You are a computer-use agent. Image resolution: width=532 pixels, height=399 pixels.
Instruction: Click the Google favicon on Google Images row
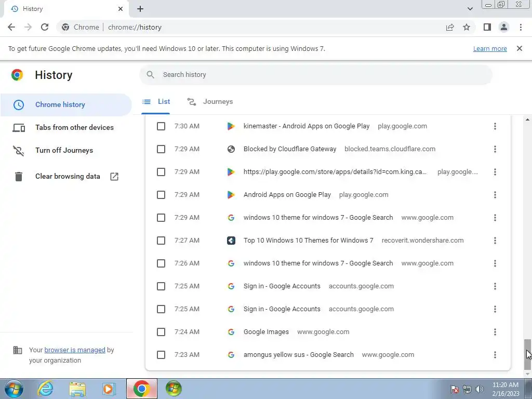pos(231,332)
